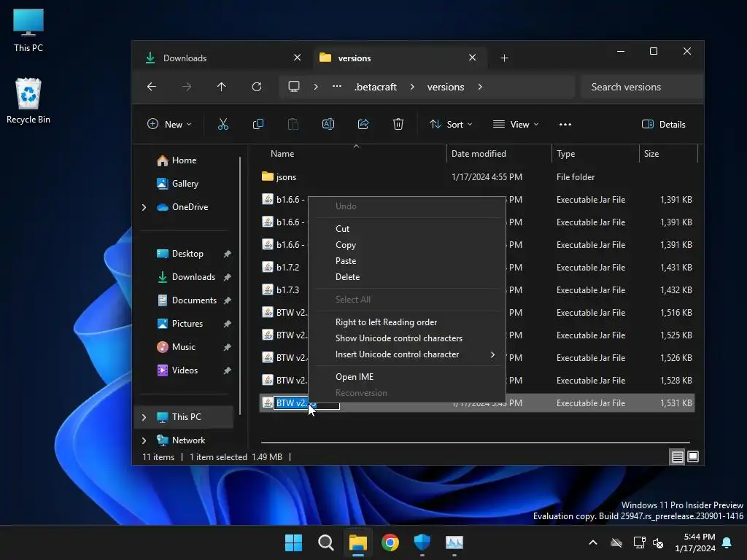Image resolution: width=747 pixels, height=560 pixels.
Task: Click File Explorer taskbar icon
Action: (357, 542)
